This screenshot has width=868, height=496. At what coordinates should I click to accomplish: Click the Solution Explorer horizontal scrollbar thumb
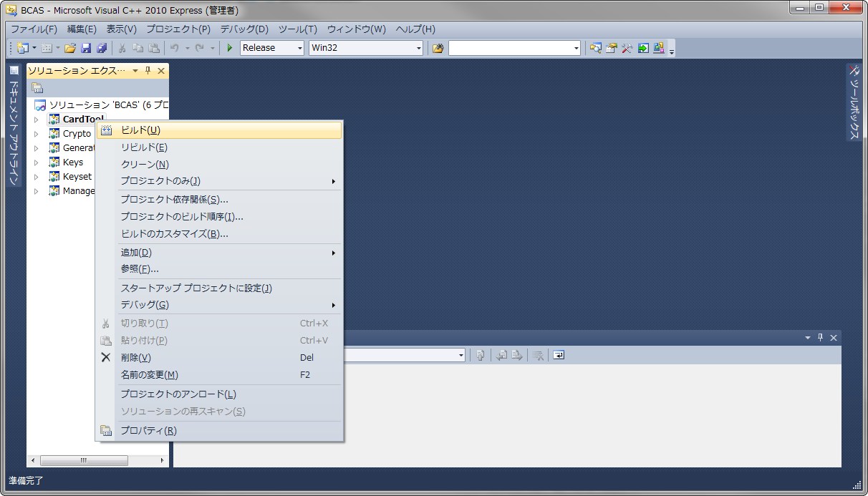[x=84, y=460]
